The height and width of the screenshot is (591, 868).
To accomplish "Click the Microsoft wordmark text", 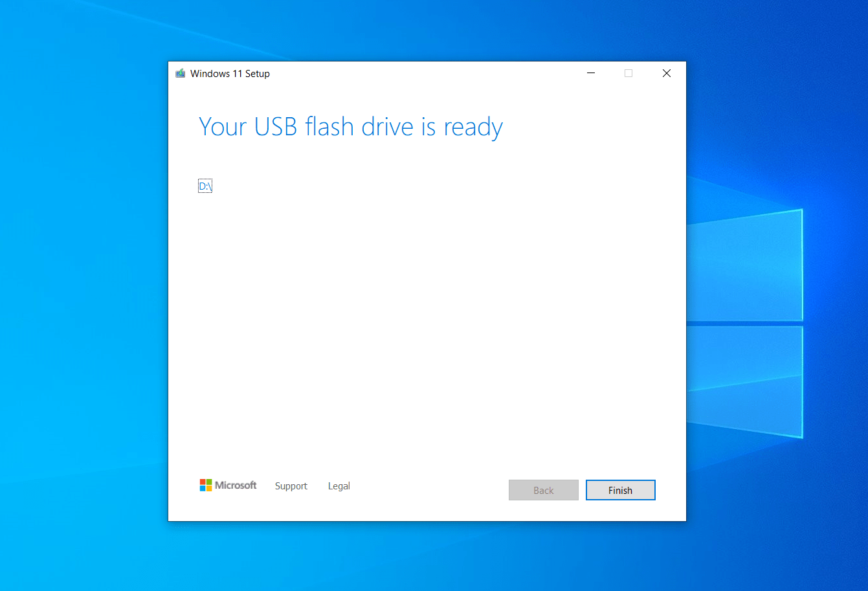I will tap(236, 485).
